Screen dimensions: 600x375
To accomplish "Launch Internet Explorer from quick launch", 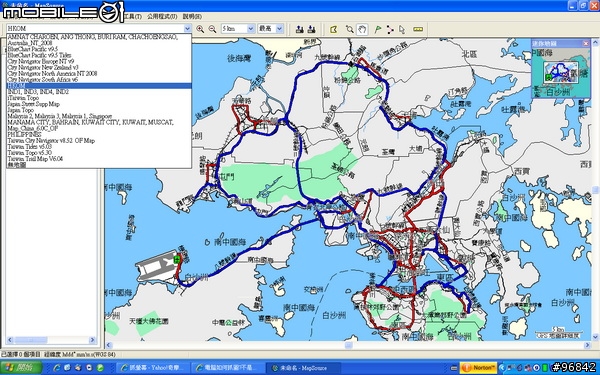I will (57, 368).
